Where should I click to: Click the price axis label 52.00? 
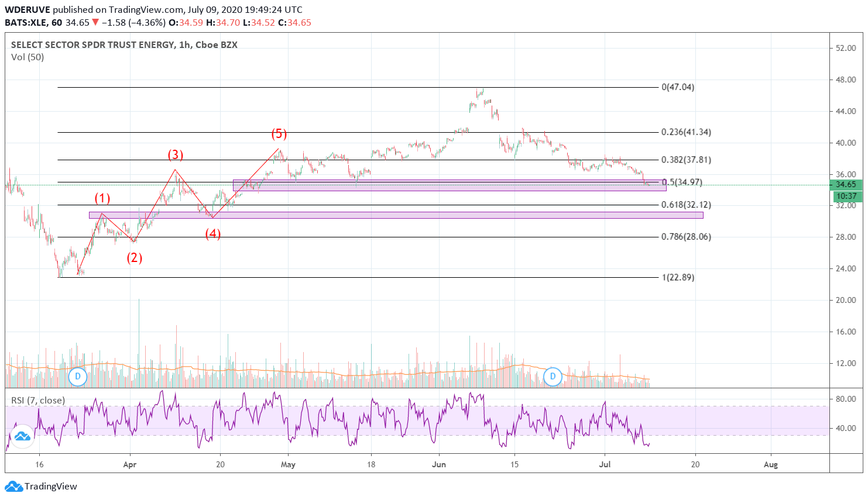point(846,49)
